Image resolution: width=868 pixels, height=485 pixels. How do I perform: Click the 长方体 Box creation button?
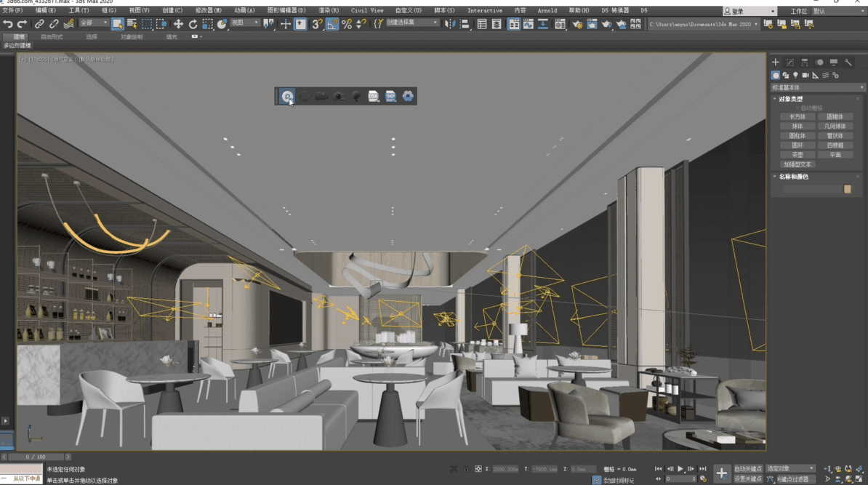(x=797, y=117)
